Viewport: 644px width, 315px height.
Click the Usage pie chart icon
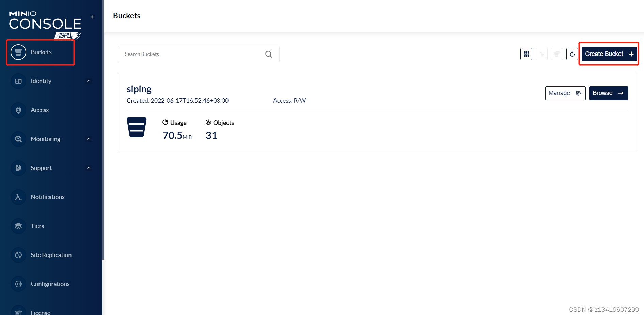[x=165, y=122]
